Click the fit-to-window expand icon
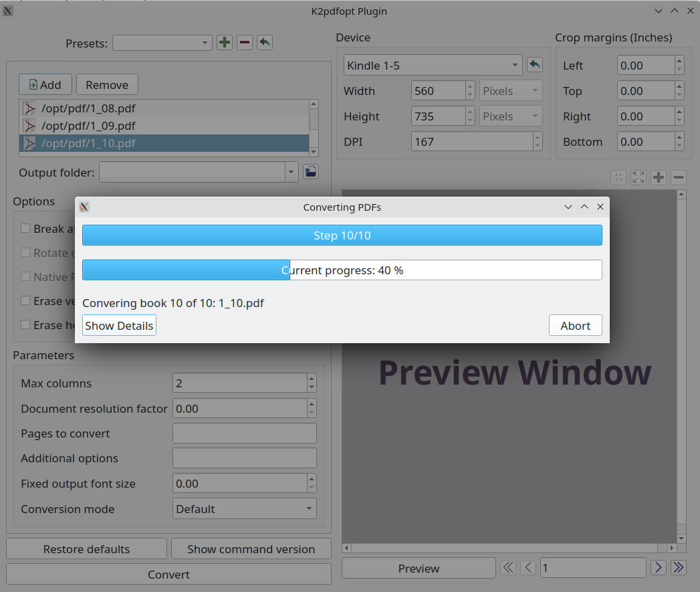The height and width of the screenshot is (592, 700). point(638,177)
